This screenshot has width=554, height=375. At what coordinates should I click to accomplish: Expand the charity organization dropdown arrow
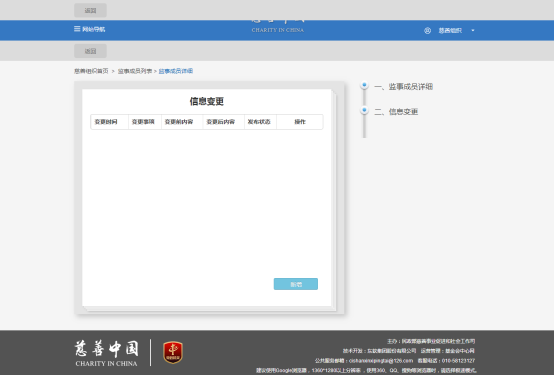pyautogui.click(x=473, y=30)
